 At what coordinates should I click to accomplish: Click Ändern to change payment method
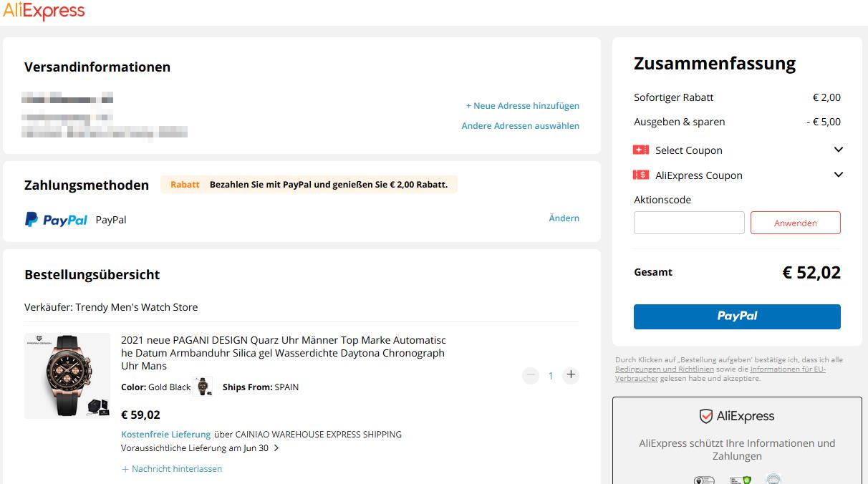pos(564,218)
